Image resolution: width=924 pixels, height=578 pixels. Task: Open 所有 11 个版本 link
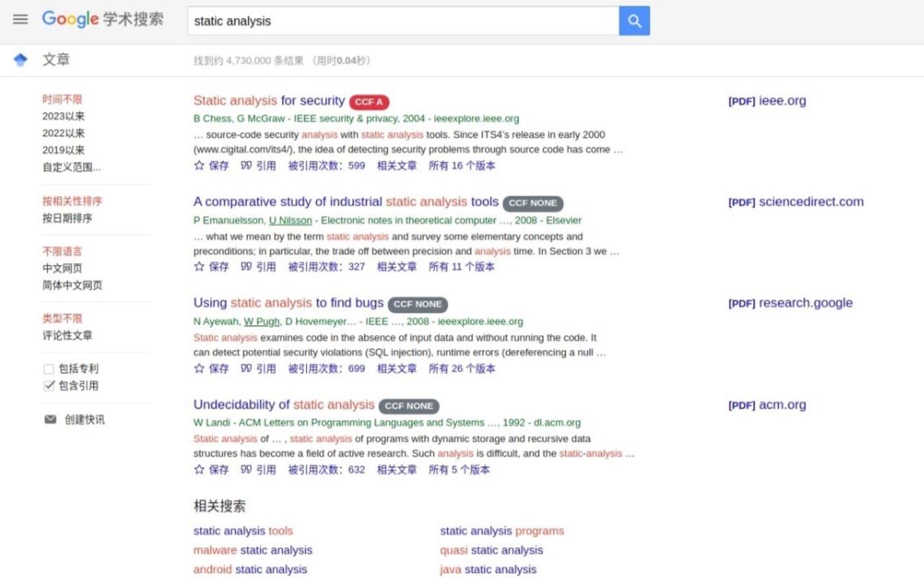(x=462, y=267)
